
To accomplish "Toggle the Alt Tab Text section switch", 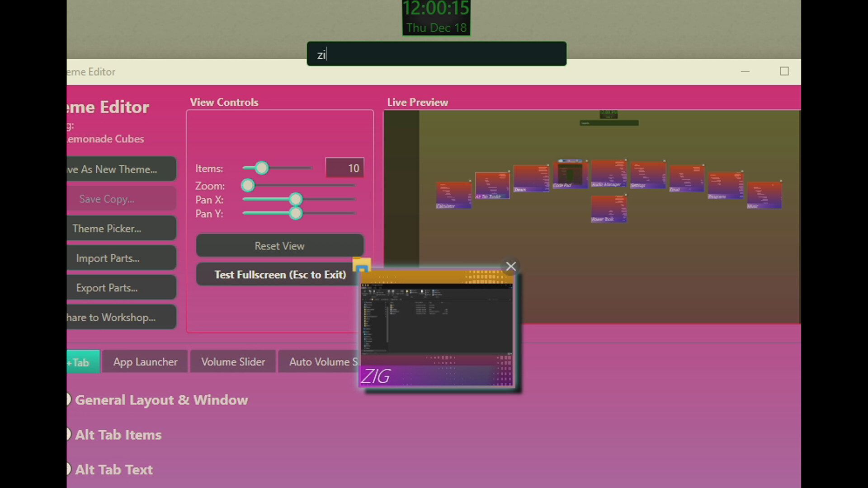I will pyautogui.click(x=68, y=469).
